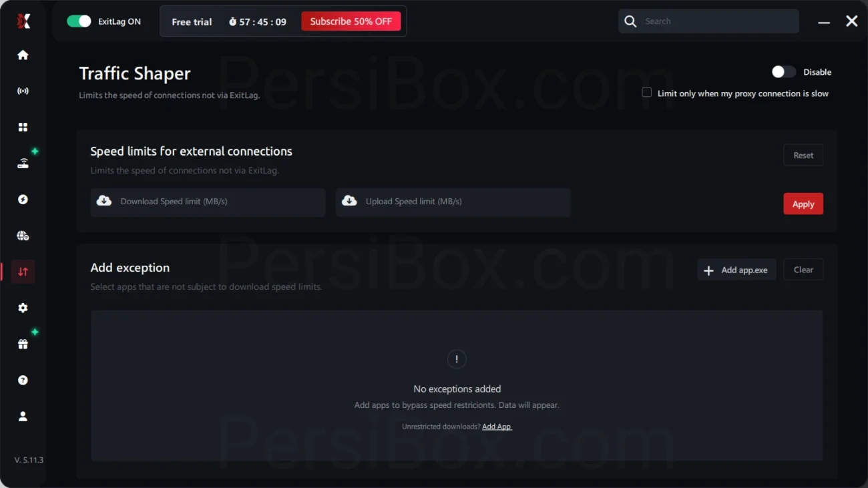Click the free trial stopwatch icon
Image resolution: width=868 pixels, height=488 pixels.
point(232,22)
